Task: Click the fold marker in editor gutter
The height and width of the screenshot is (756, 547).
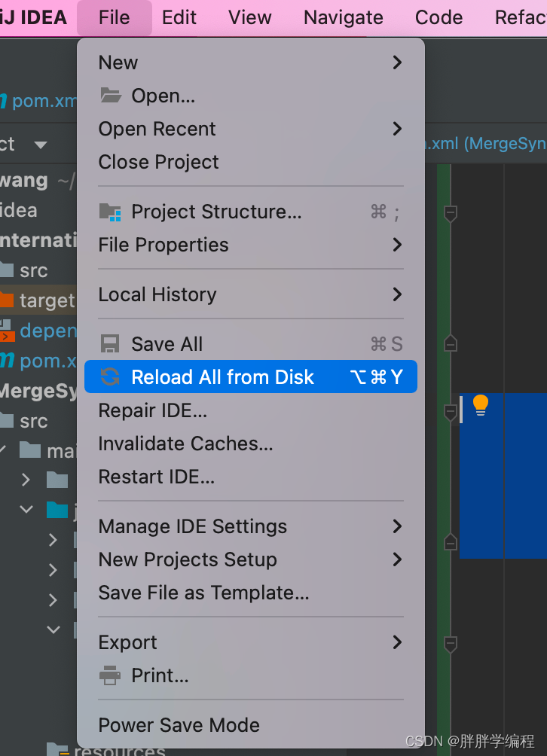Action: (451, 213)
